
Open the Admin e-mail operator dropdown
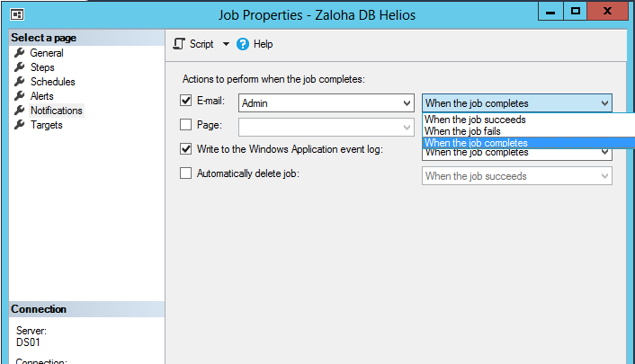point(326,102)
